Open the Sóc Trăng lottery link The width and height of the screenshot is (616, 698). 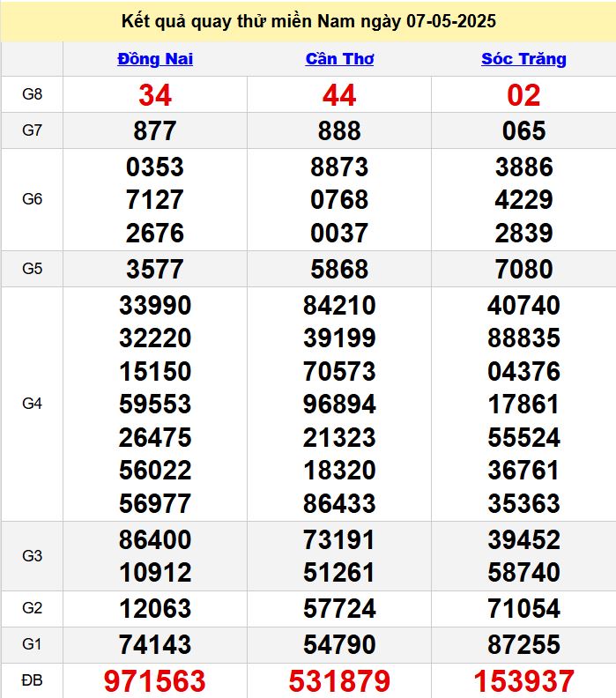[523, 59]
